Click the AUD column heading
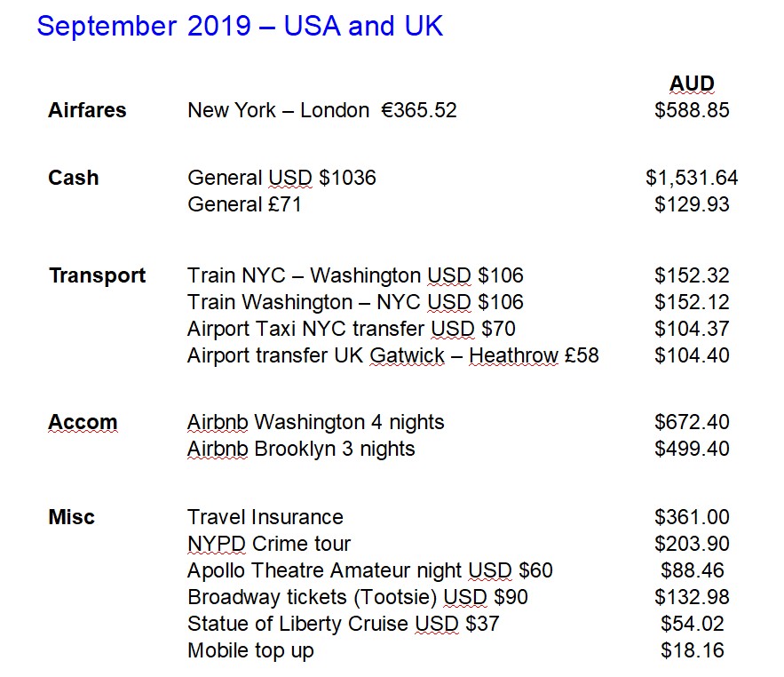The image size is (784, 677). click(x=692, y=84)
